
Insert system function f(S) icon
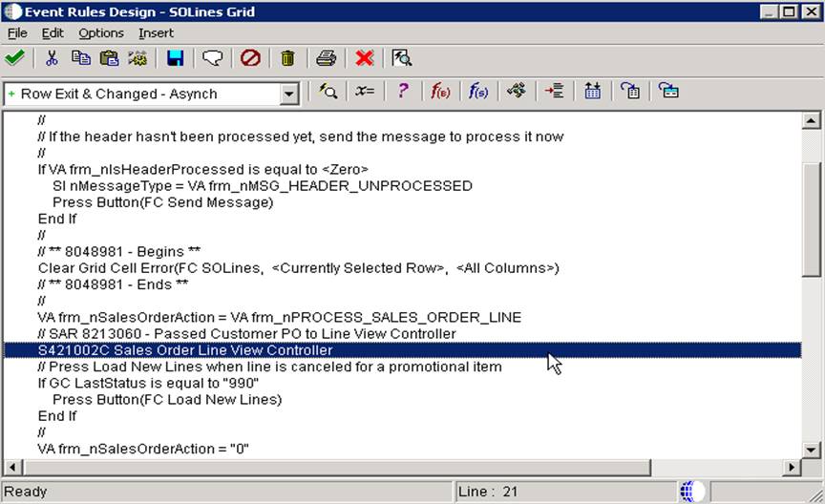(x=478, y=91)
